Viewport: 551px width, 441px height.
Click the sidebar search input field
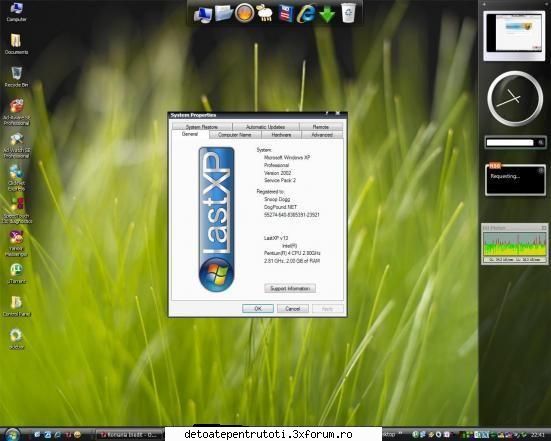click(x=510, y=142)
